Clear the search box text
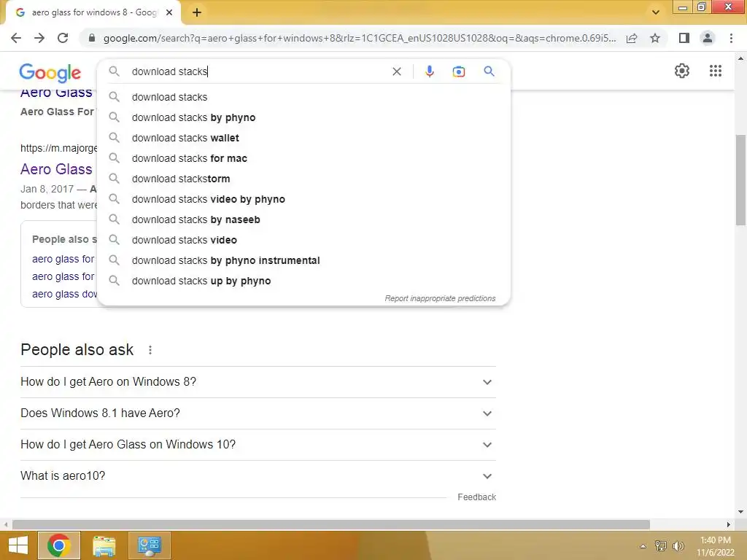This screenshot has width=747, height=560. tap(396, 71)
